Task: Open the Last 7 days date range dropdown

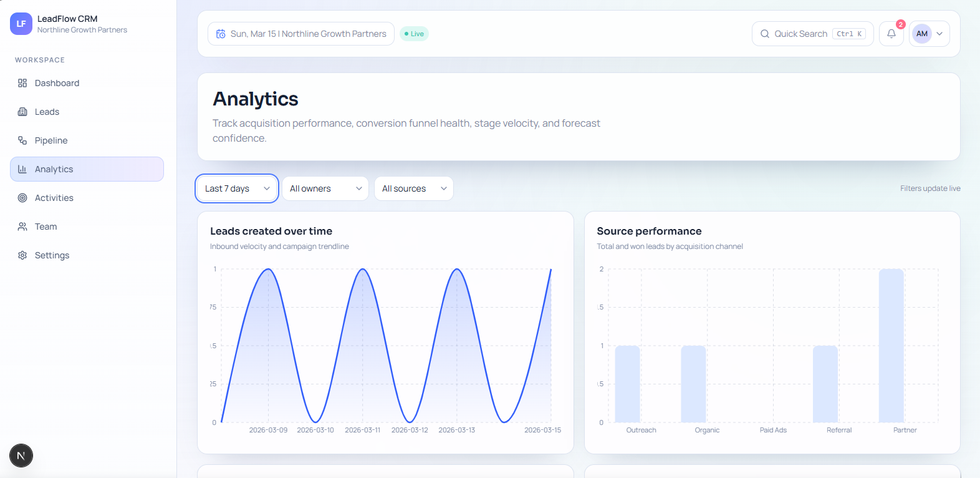Action: point(237,188)
